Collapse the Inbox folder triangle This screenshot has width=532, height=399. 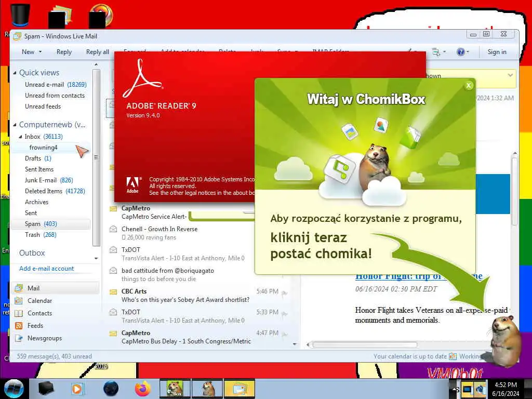point(20,137)
